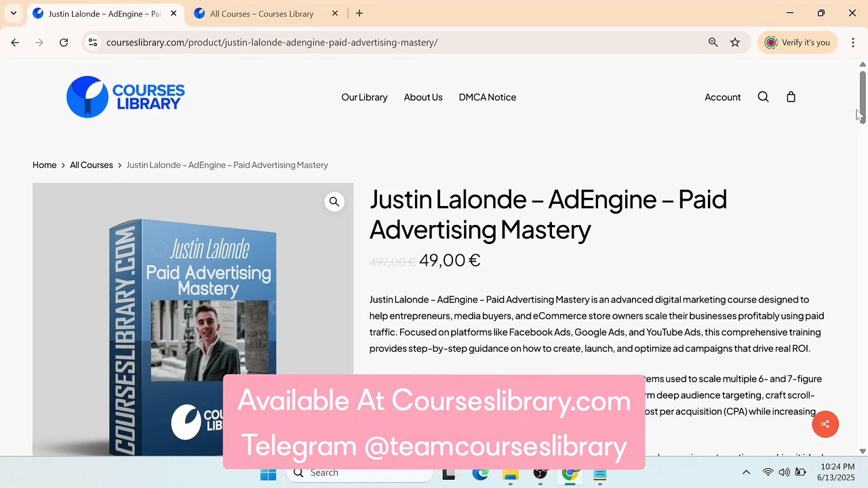Viewport: 868px width, 488px height.
Task: Click the Courses Library logo
Action: click(125, 97)
